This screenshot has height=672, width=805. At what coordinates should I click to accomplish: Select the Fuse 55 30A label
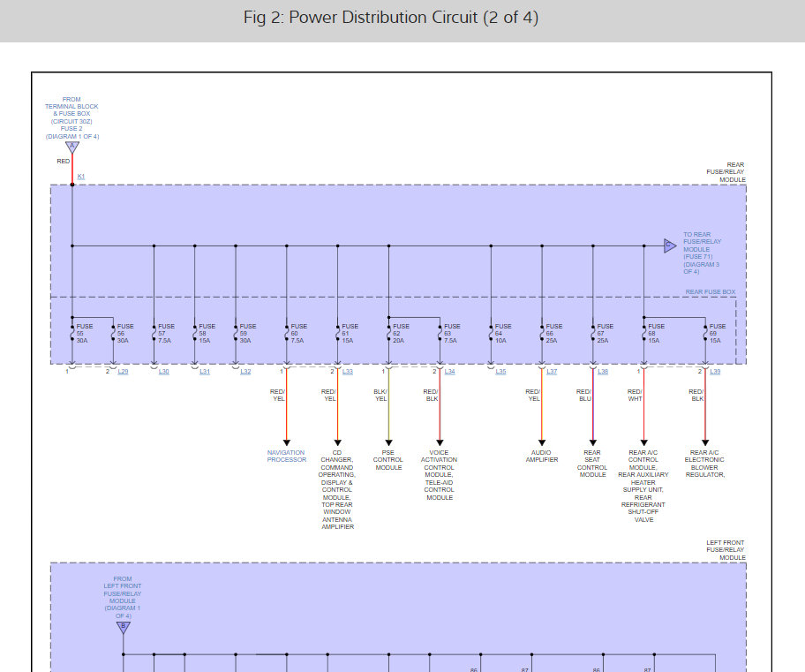coord(84,334)
